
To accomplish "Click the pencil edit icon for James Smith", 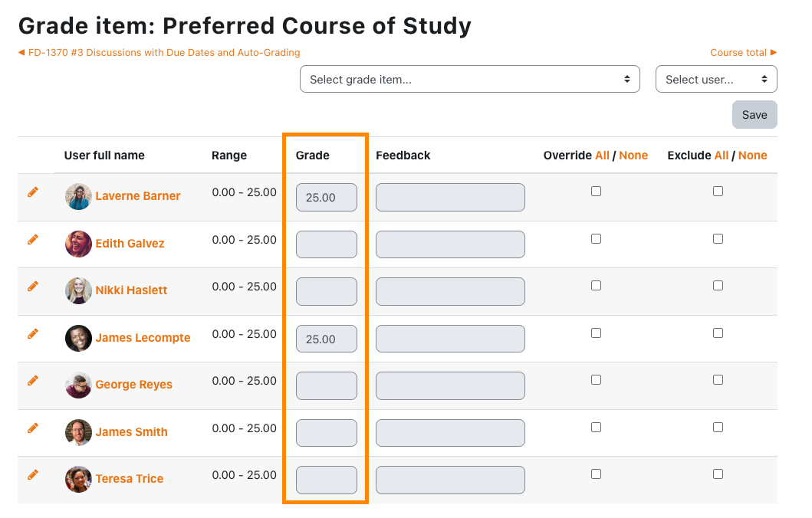I will (x=33, y=428).
